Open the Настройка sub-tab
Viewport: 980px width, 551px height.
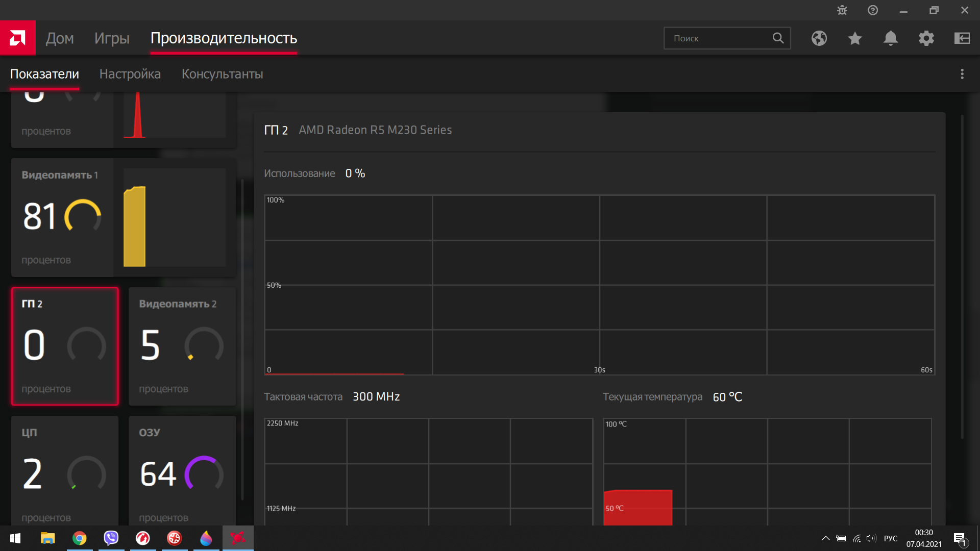(130, 74)
